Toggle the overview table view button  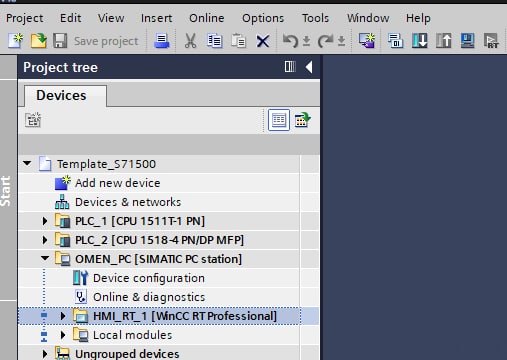[279, 120]
